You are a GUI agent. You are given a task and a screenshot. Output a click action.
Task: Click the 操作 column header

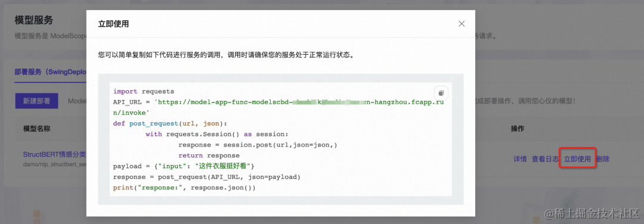(518, 129)
